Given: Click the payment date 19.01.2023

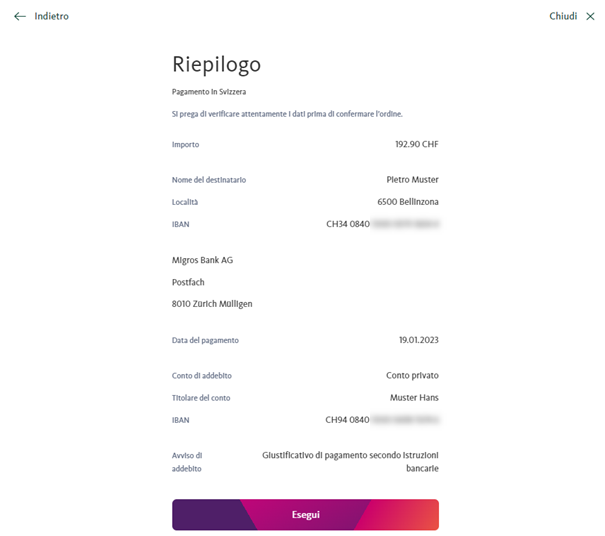Looking at the screenshot, I should [x=419, y=340].
